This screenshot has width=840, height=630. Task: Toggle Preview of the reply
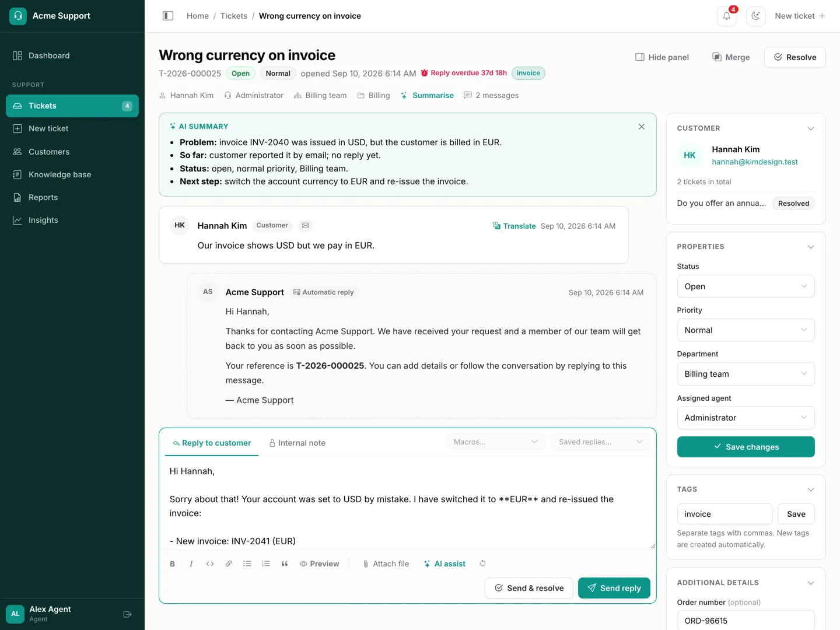pyautogui.click(x=320, y=564)
